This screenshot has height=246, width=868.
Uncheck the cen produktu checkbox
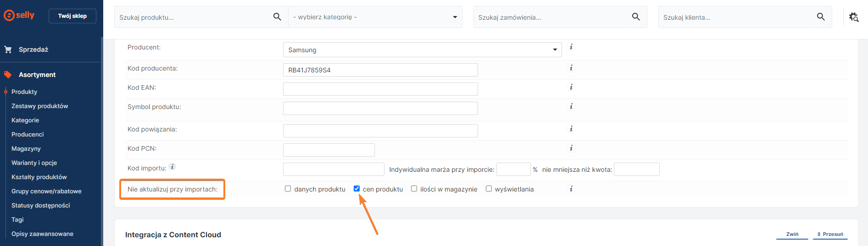coord(357,189)
